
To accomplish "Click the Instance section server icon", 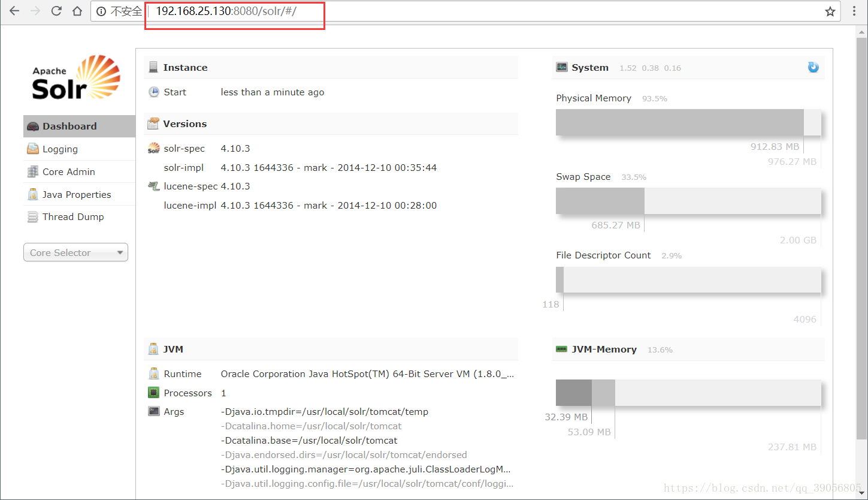I will [x=153, y=67].
